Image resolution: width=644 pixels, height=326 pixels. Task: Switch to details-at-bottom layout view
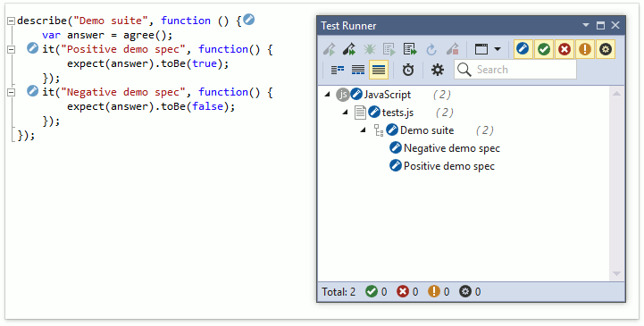pos(358,71)
